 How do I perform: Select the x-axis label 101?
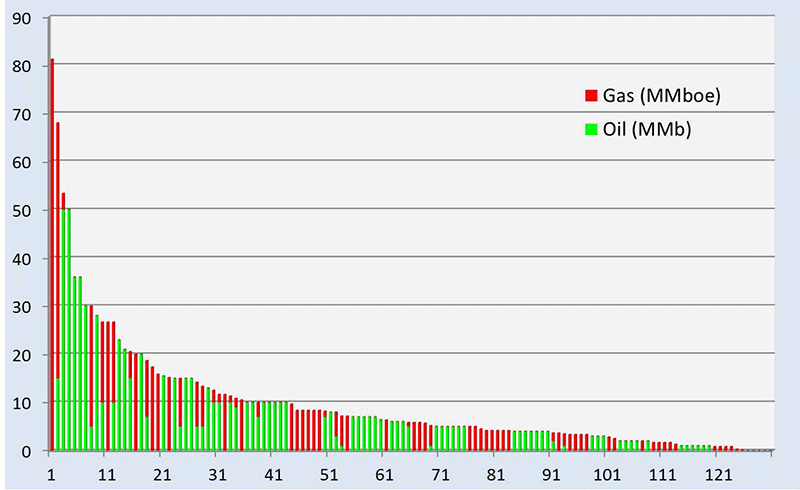[607, 471]
